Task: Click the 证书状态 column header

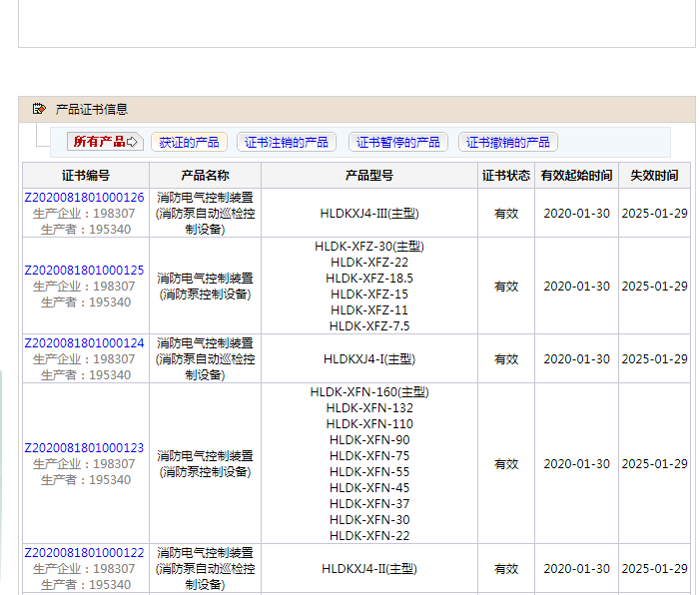Action: click(506, 176)
